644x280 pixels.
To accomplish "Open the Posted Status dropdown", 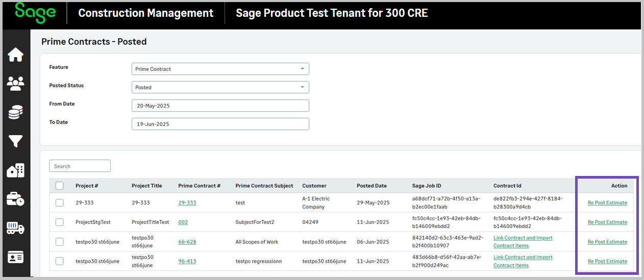I will click(x=220, y=87).
